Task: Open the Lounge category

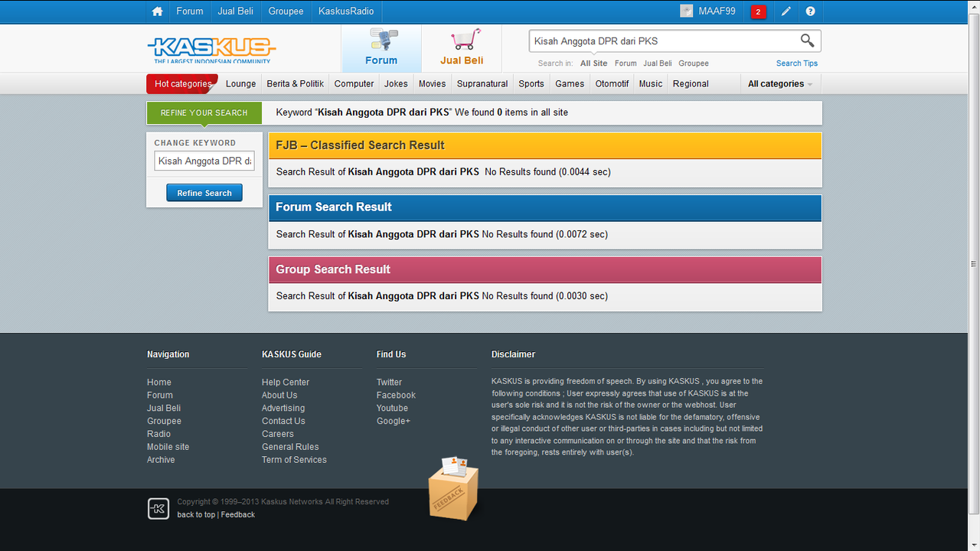Action: coord(241,84)
